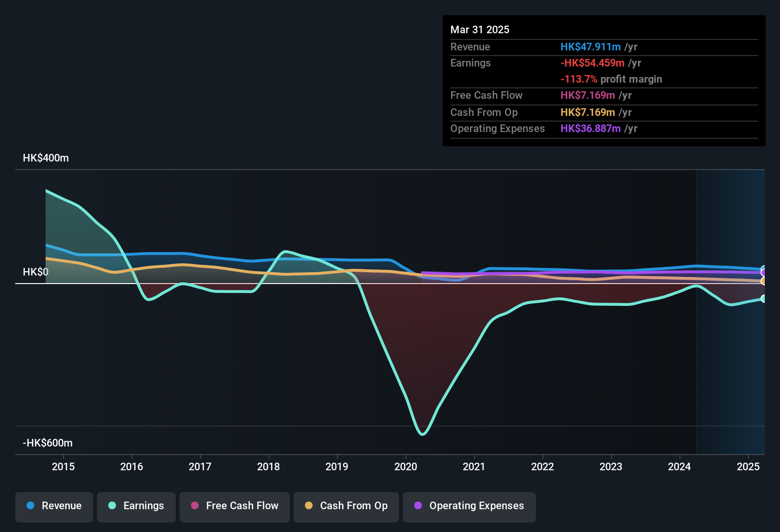Click the HK$400m y-axis label

pyautogui.click(x=46, y=158)
